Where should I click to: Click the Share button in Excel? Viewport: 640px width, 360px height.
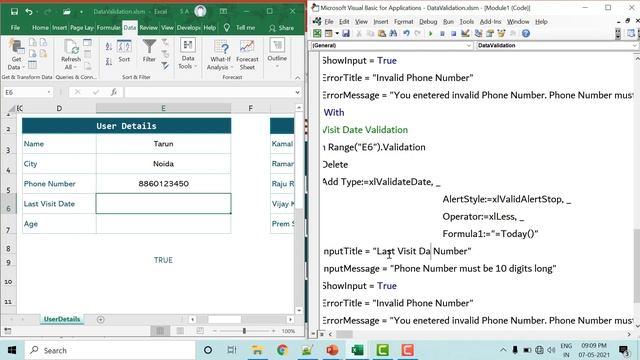tap(281, 28)
